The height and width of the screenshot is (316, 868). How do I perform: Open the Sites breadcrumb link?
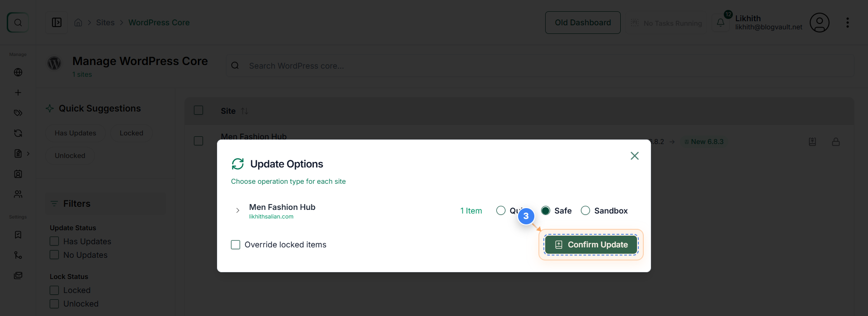(105, 22)
